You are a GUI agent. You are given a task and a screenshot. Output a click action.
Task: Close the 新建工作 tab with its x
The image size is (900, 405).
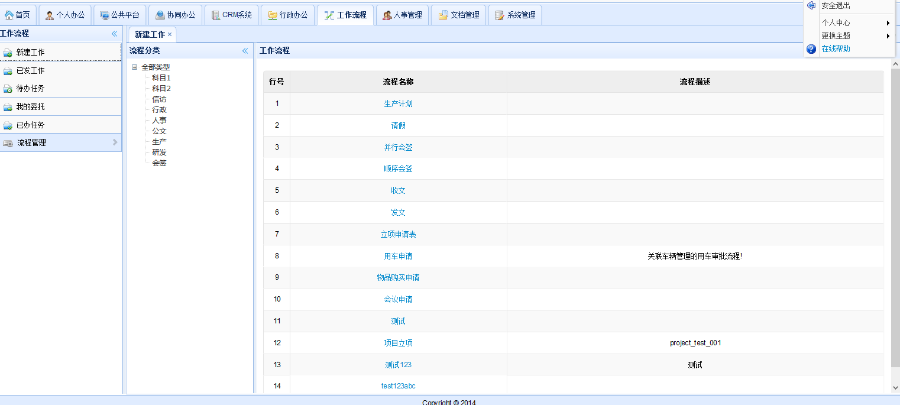point(169,35)
